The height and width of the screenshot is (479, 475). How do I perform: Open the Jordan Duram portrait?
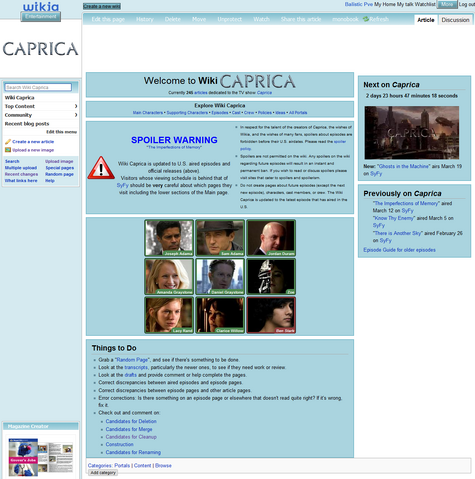point(271,238)
